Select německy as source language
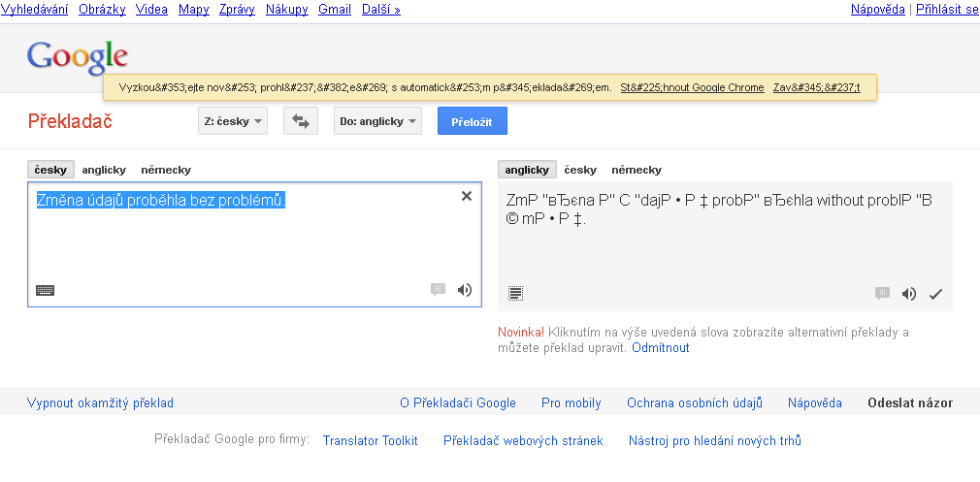Image resolution: width=980 pixels, height=482 pixels. (x=166, y=170)
